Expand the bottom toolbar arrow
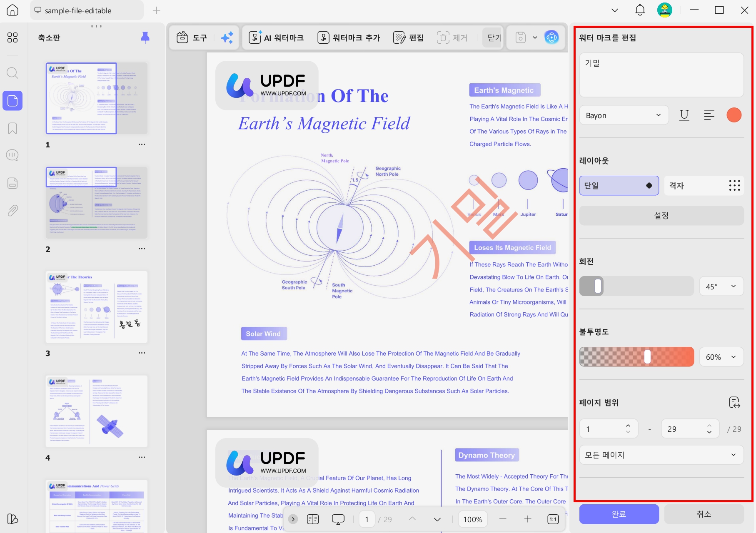 click(293, 519)
